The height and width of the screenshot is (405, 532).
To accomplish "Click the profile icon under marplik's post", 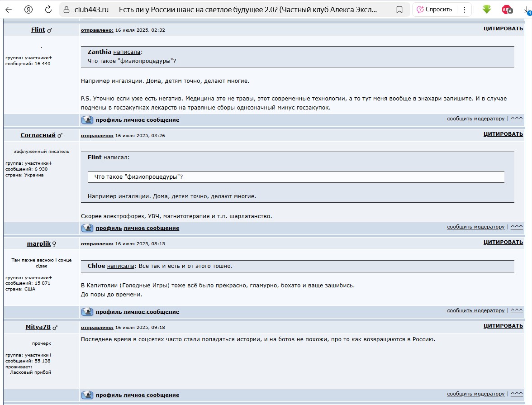I will click(87, 312).
